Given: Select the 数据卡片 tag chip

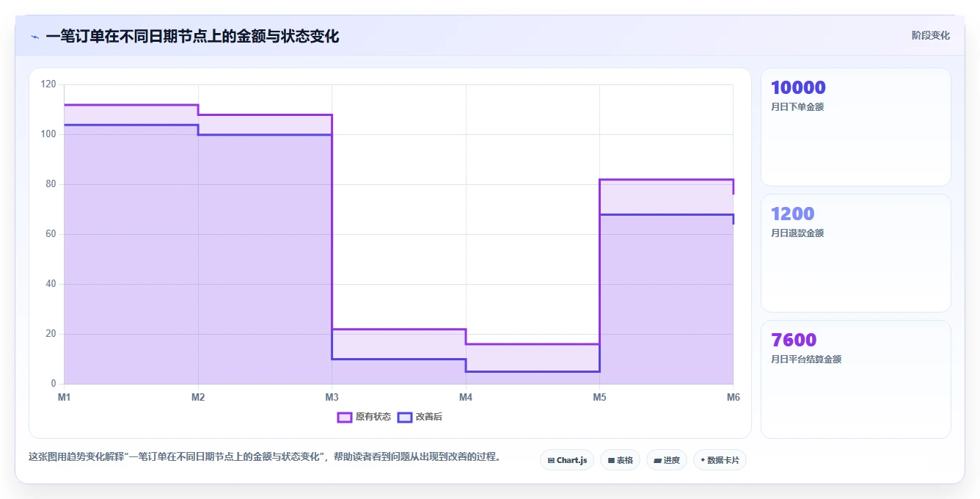Looking at the screenshot, I should [720, 460].
